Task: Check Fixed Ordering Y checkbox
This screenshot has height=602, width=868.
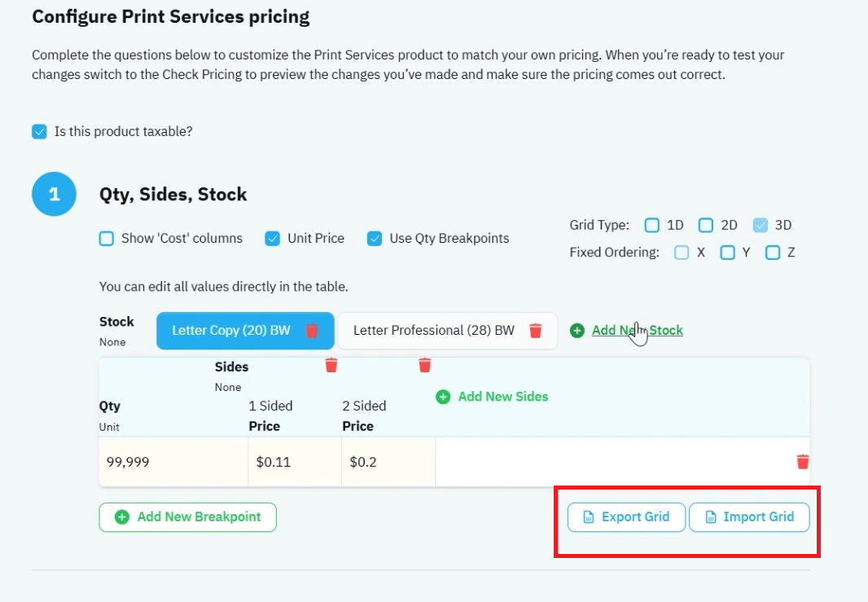Action: [727, 253]
